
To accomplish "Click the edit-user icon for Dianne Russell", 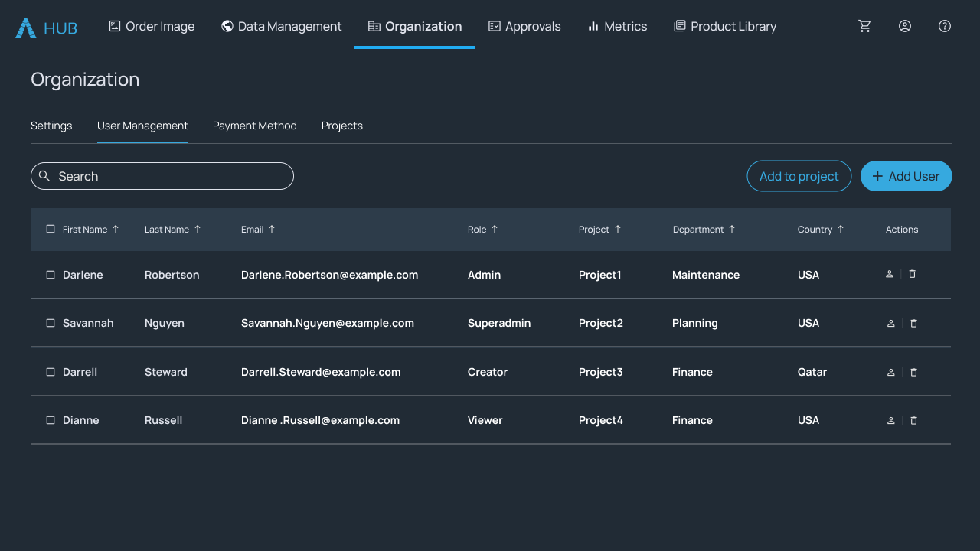I will tap(890, 420).
